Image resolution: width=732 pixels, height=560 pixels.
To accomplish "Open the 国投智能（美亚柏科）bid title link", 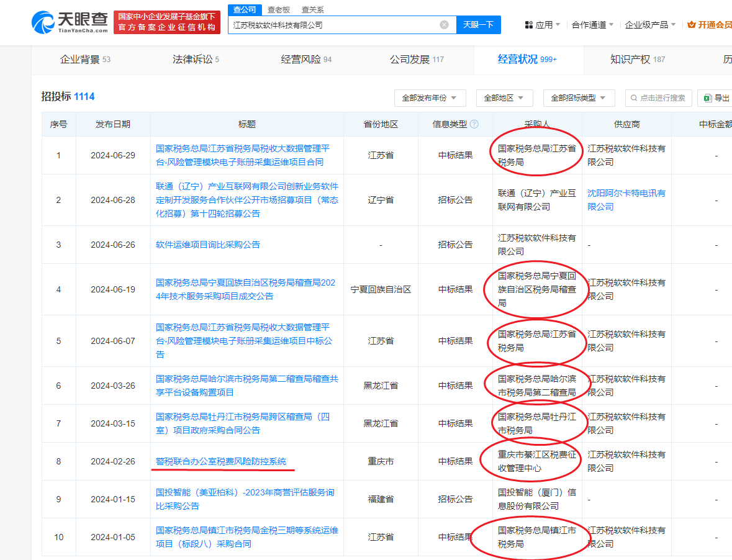I will (x=245, y=499).
